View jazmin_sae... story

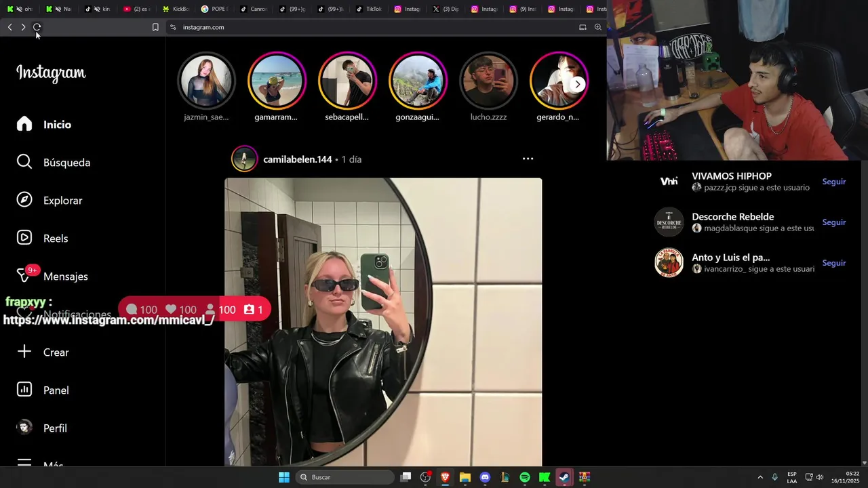tap(206, 81)
